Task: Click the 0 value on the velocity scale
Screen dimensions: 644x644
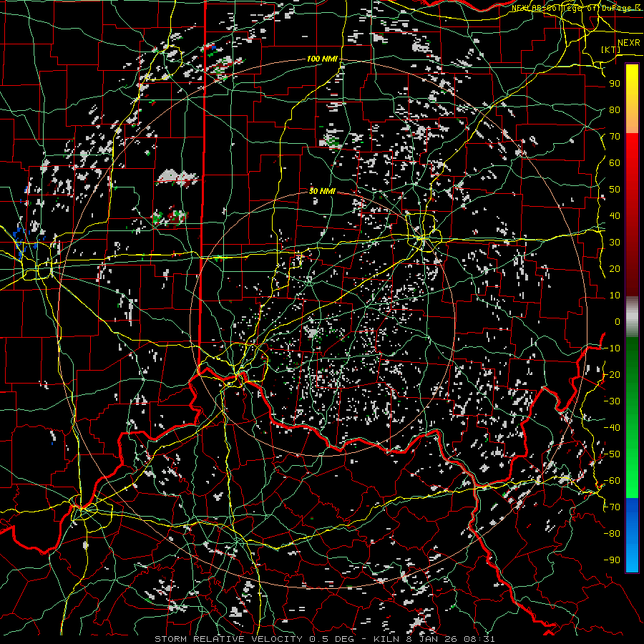Action: (618, 322)
